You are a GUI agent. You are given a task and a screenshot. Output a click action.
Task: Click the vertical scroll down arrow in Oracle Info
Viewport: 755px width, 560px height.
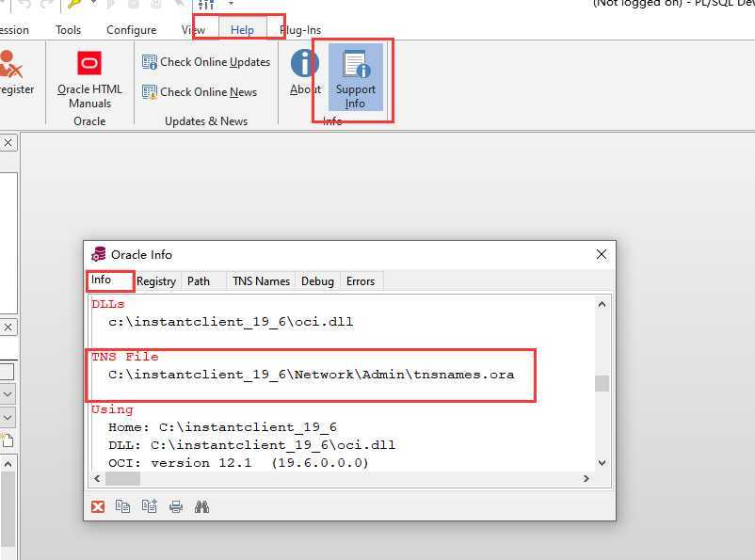click(x=602, y=463)
